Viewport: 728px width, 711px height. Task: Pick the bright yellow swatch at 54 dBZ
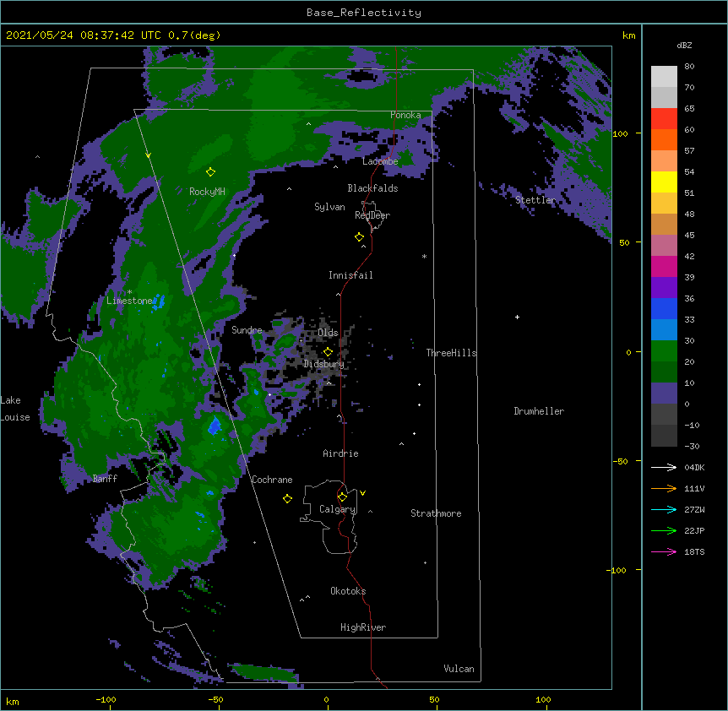point(664,182)
